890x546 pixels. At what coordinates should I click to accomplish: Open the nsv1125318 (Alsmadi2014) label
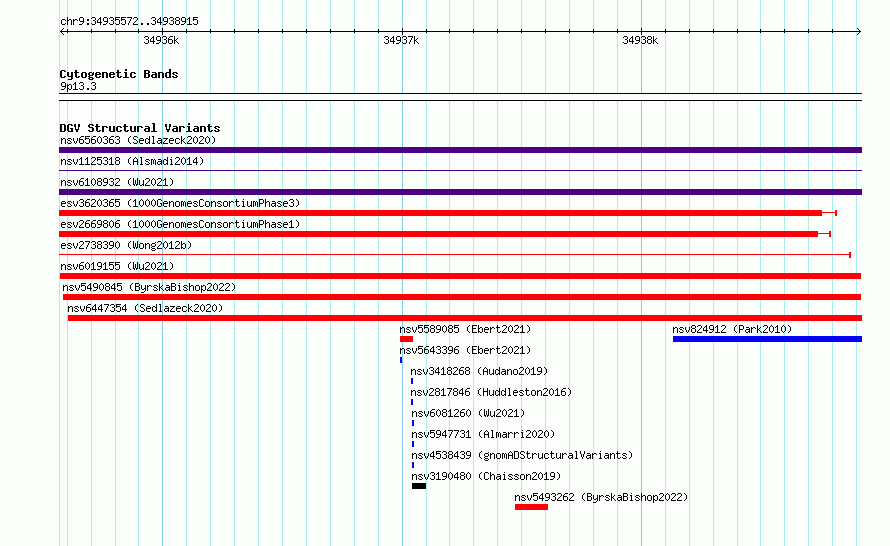[132, 161]
